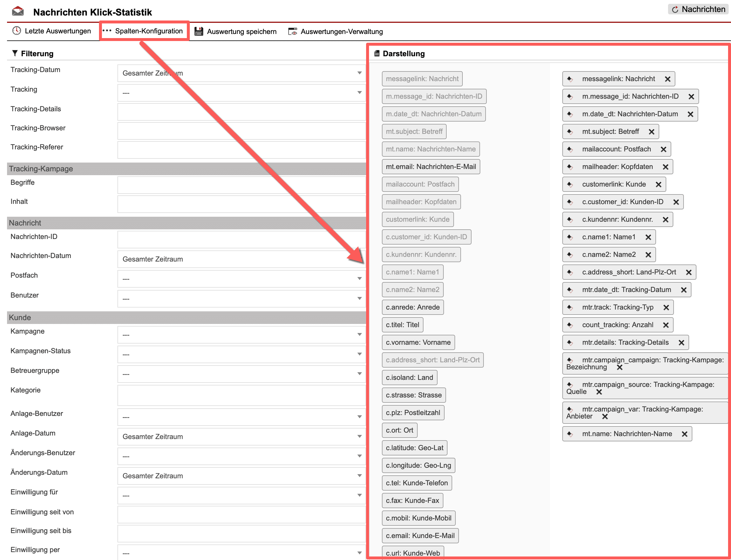This screenshot has width=731, height=560.
Task: Click the clock icon for Letzte Auswertungen
Action: click(x=16, y=31)
